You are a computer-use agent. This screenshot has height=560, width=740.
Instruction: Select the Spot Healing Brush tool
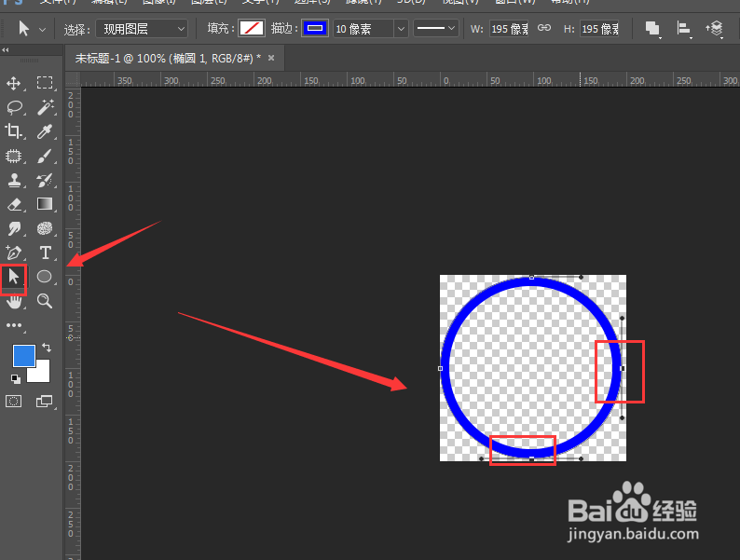(14, 156)
